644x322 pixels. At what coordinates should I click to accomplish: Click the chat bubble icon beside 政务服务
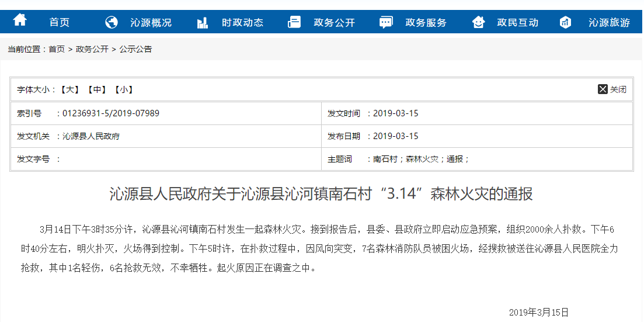[x=386, y=22]
